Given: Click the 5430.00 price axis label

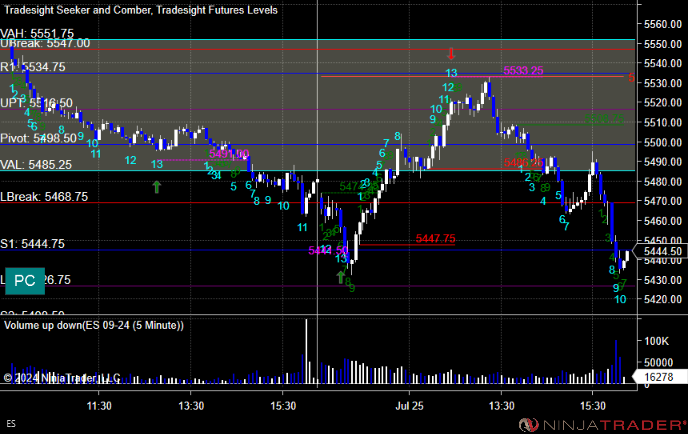Looking at the screenshot, I should tap(663, 280).
